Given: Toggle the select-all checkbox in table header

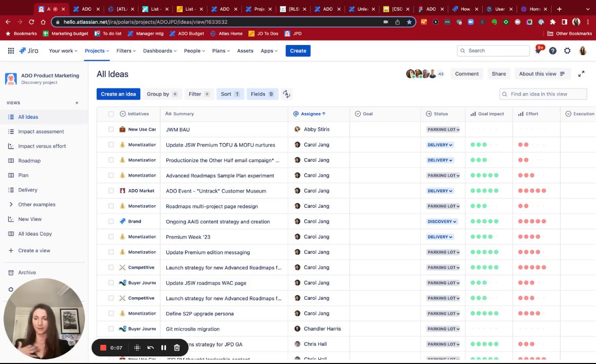Looking at the screenshot, I should coord(111,114).
